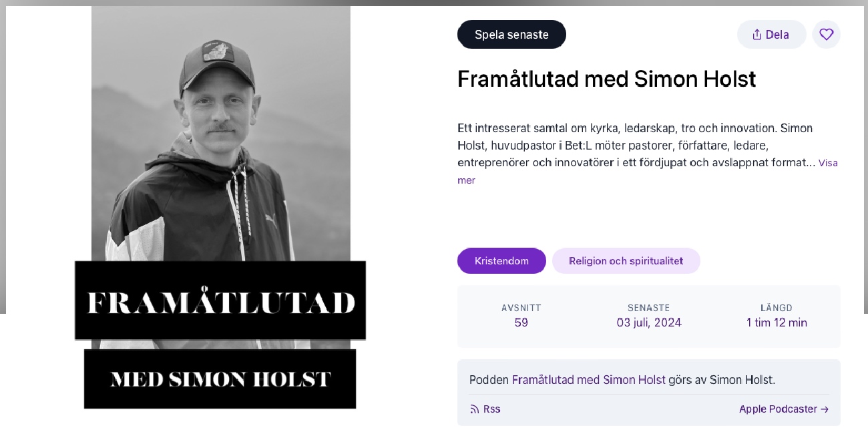Click the SENASTE stat label
This screenshot has width=868, height=436.
click(x=649, y=308)
